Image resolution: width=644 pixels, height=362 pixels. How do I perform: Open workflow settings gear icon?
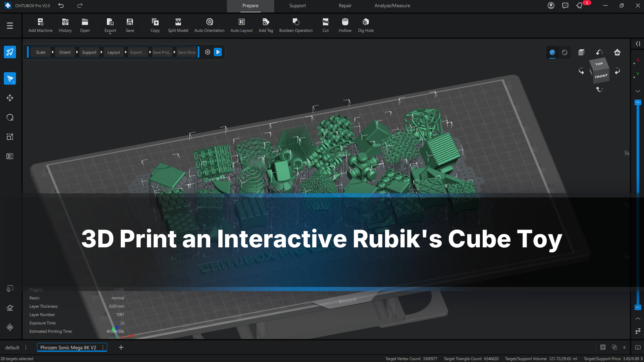tap(208, 52)
